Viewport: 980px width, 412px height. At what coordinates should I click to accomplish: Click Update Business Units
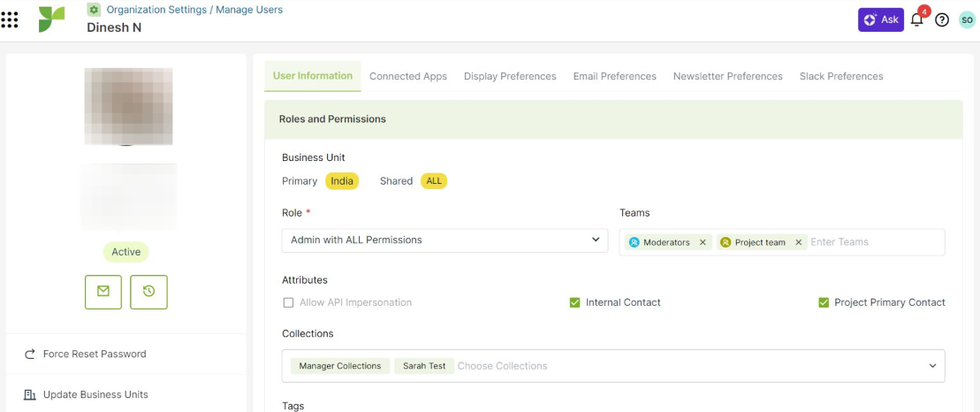pos(95,394)
